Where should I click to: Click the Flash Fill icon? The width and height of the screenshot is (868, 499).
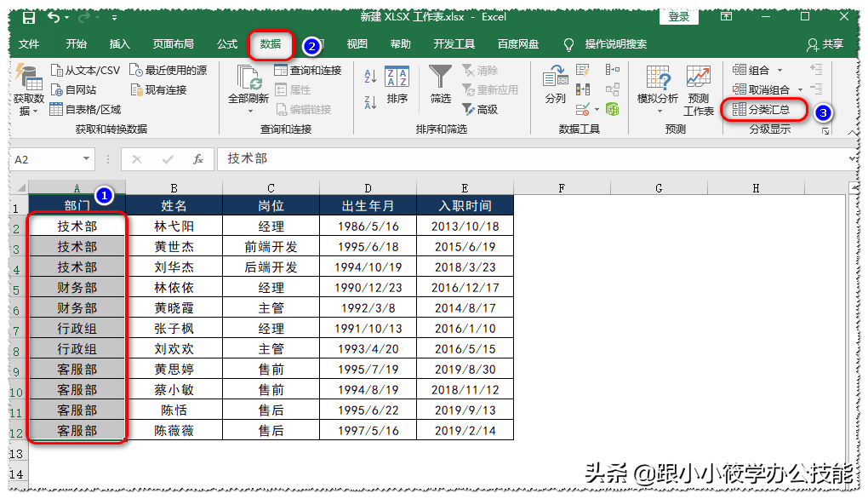[582, 70]
